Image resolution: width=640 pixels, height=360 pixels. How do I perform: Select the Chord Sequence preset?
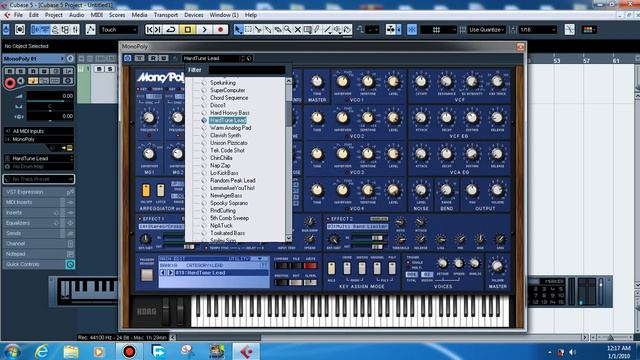pyautogui.click(x=229, y=98)
